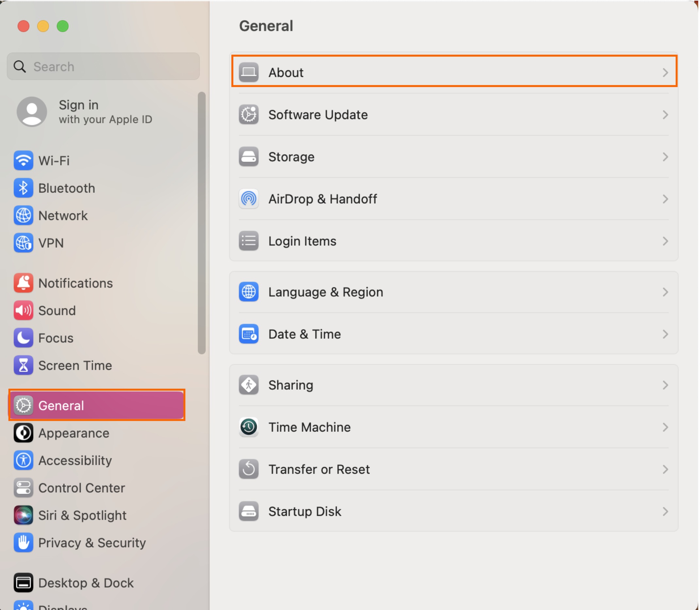The height and width of the screenshot is (610, 700).
Task: Click the General gear icon in sidebar
Action: (x=24, y=406)
